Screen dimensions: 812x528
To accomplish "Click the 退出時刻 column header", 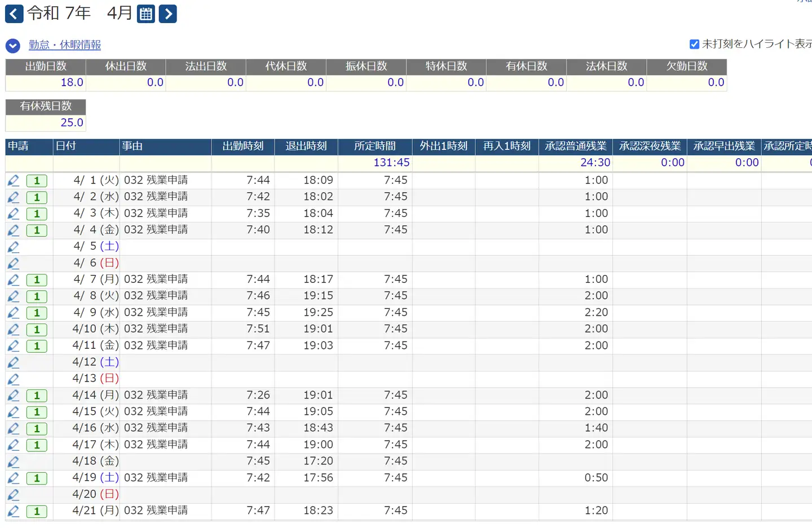I will pyautogui.click(x=306, y=147).
